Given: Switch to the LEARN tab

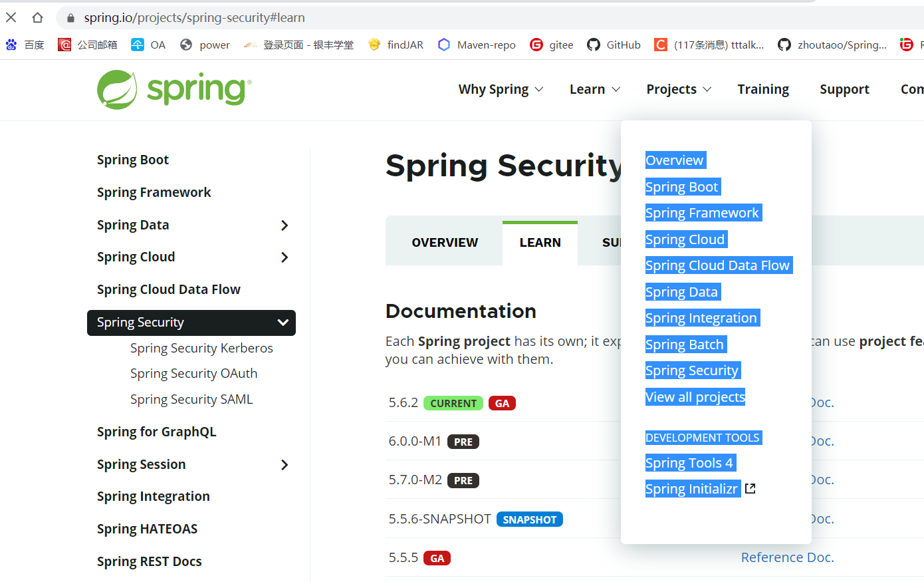Looking at the screenshot, I should (540, 243).
